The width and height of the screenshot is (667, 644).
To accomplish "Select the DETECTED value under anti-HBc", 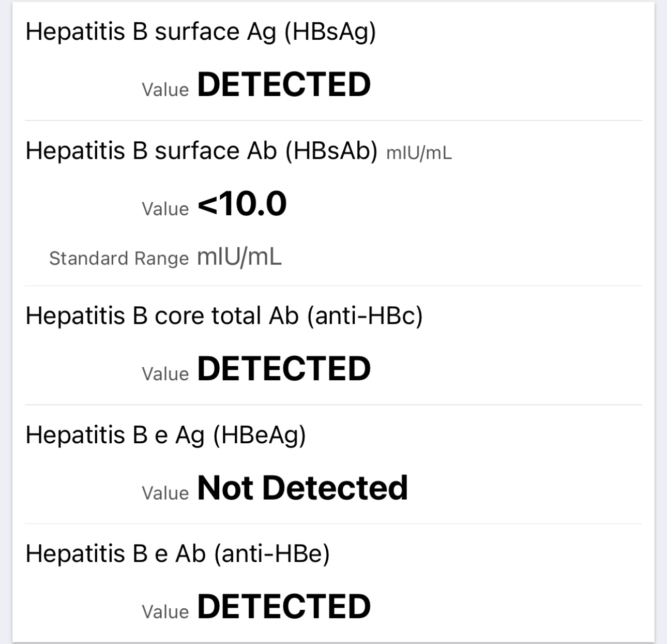I will [284, 368].
